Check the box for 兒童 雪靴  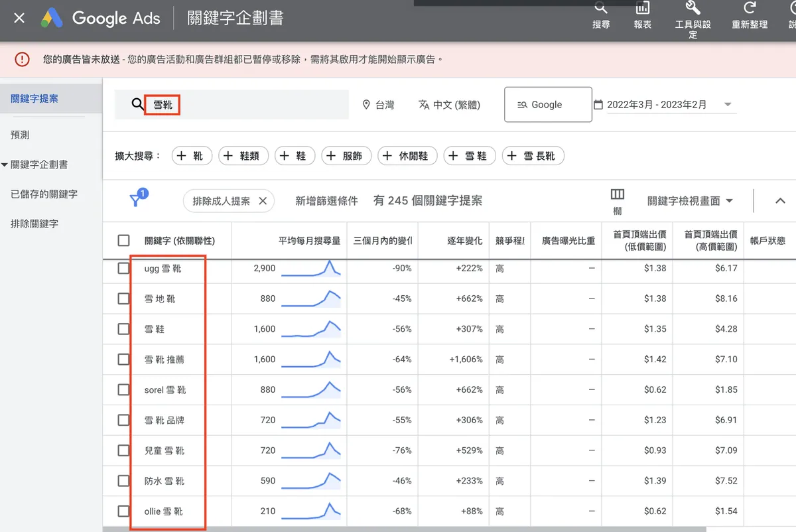coord(123,450)
